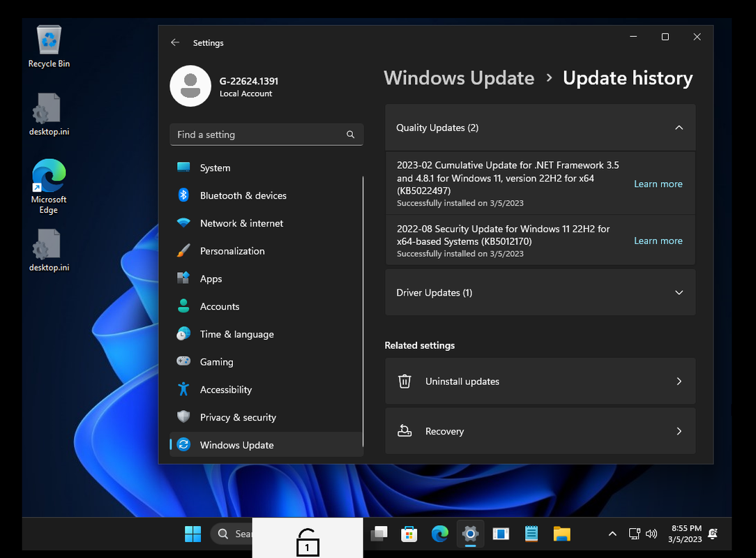The width and height of the screenshot is (756, 558).
Task: Click the Accounts person icon
Action: click(183, 306)
